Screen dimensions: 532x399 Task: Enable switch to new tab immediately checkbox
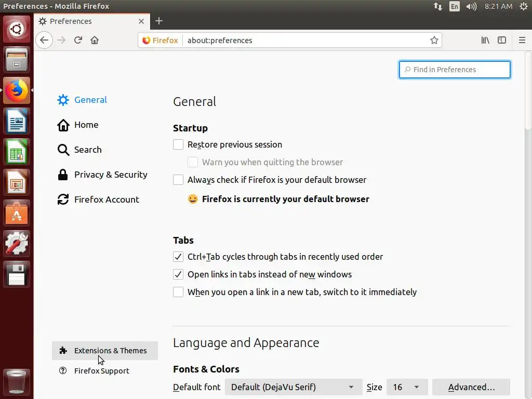pos(178,292)
